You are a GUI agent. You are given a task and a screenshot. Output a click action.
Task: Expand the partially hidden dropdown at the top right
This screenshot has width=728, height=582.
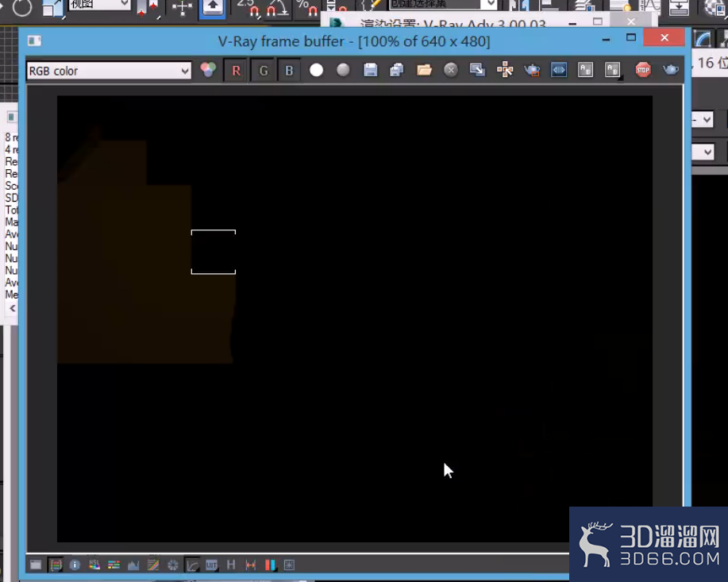703,120
